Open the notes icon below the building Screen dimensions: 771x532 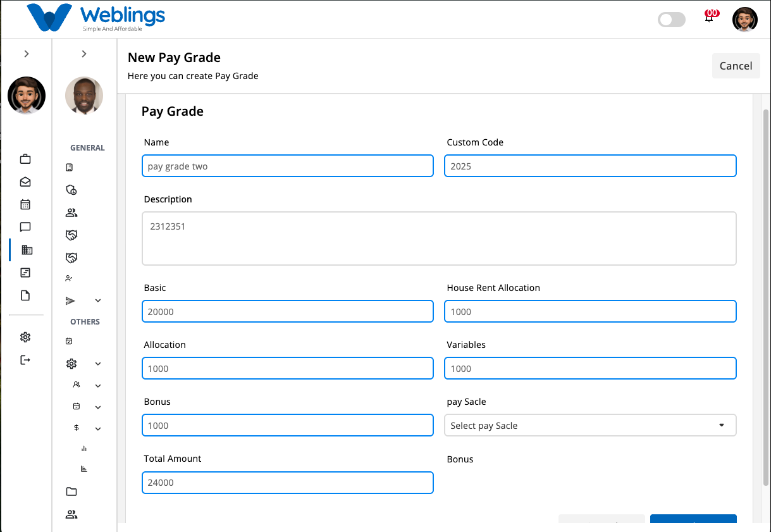point(25,273)
